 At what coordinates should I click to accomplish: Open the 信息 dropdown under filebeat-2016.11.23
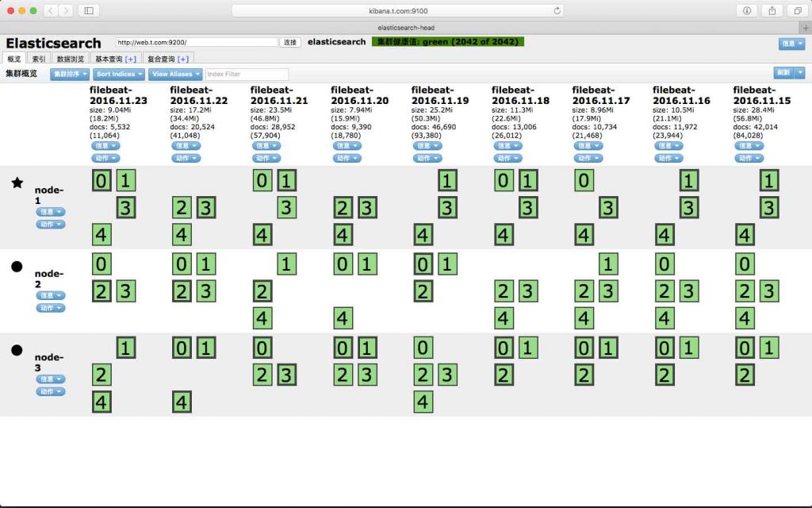coord(105,146)
